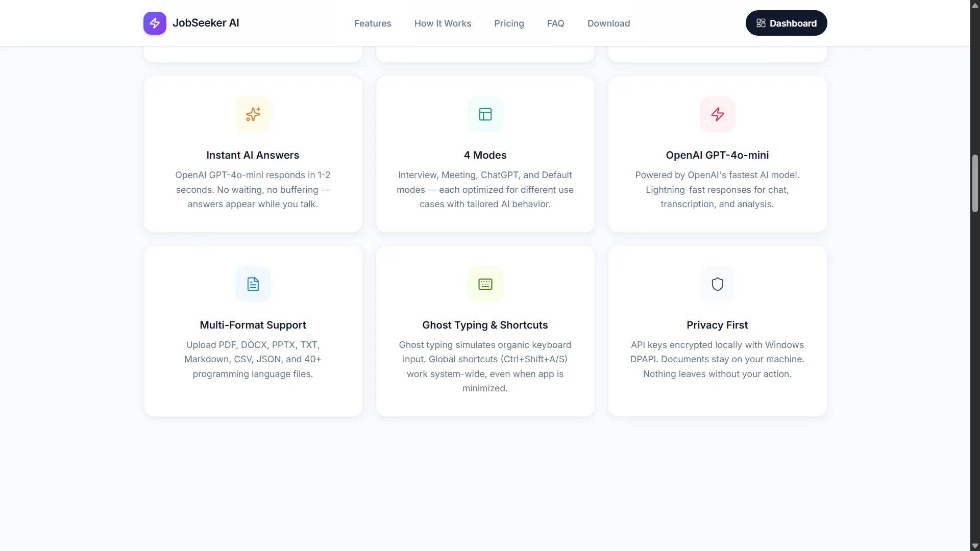Viewport: 980px width, 551px height.
Task: Click the layout panel icon above 4 Modes
Action: (485, 114)
